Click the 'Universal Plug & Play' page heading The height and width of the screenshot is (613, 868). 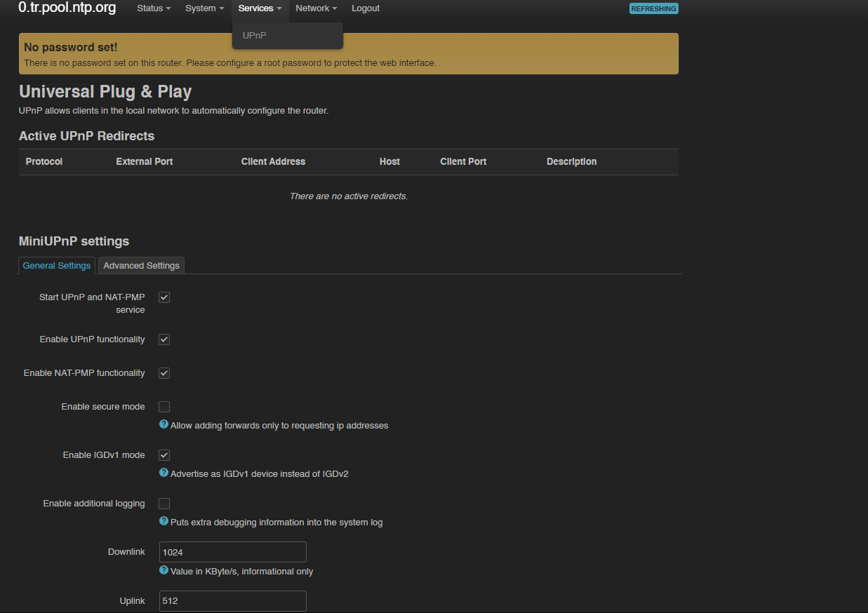click(105, 92)
